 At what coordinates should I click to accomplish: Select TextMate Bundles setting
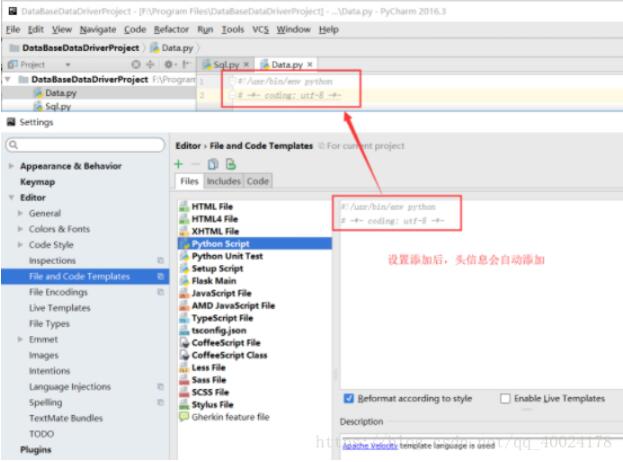tap(66, 418)
